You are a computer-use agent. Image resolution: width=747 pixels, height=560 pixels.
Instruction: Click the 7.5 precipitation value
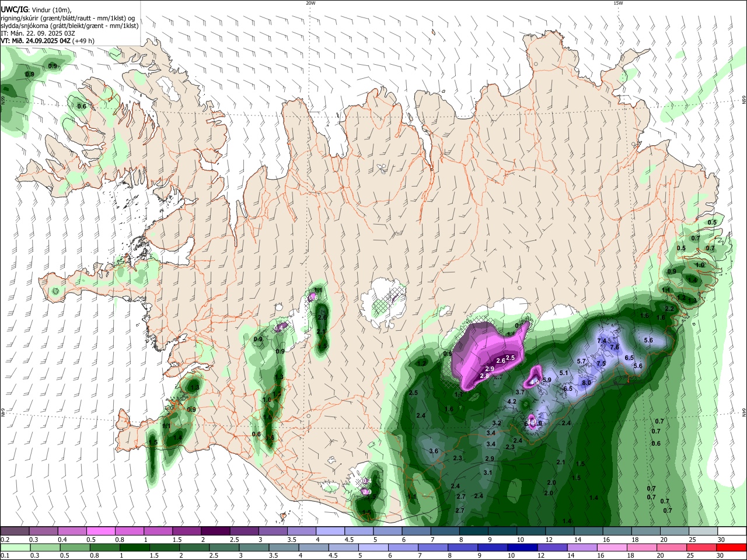[x=601, y=363]
